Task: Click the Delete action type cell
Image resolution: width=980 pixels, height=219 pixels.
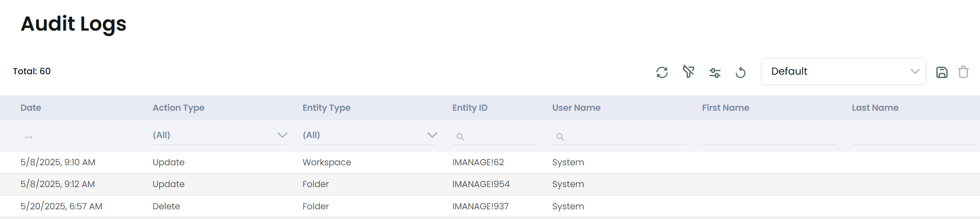Action: coord(166,206)
